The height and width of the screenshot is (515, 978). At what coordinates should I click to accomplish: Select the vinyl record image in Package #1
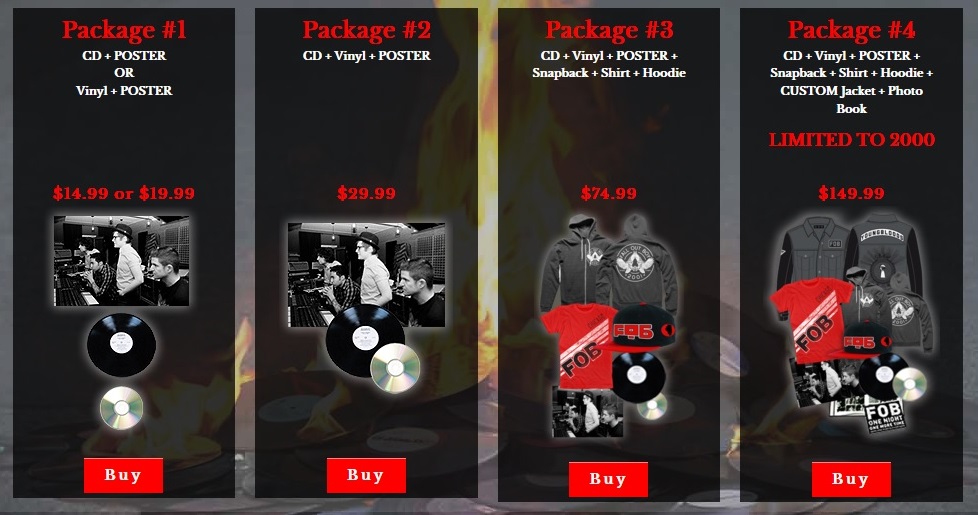[122, 345]
